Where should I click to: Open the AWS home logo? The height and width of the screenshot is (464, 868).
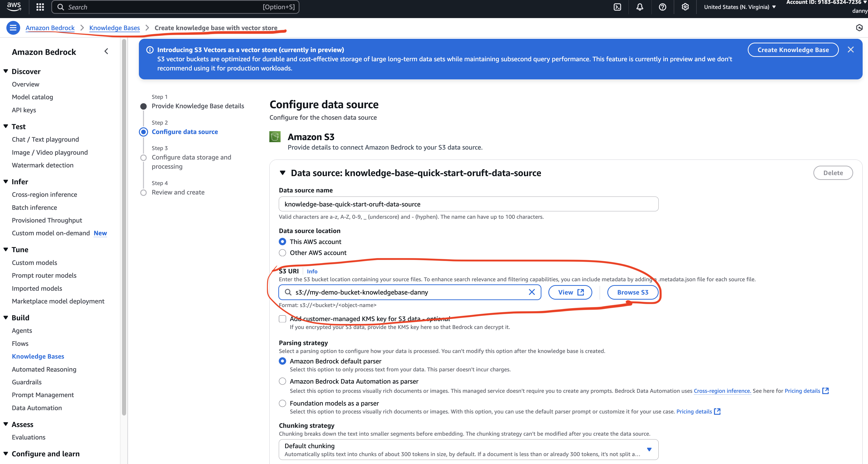[14, 6]
